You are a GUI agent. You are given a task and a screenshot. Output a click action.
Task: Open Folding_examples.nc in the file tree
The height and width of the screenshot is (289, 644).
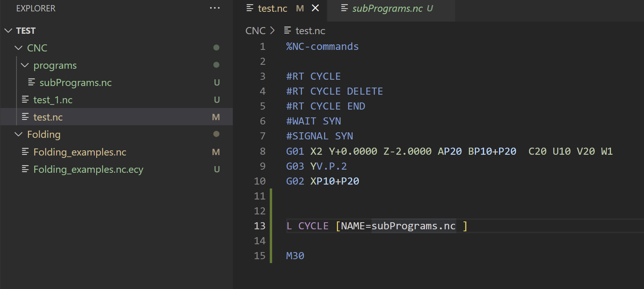pyautogui.click(x=80, y=152)
